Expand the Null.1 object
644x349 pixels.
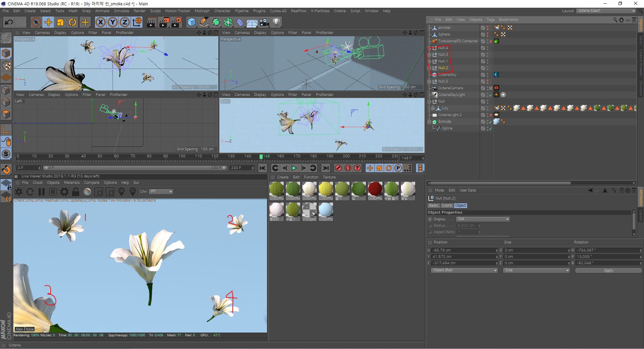click(429, 61)
